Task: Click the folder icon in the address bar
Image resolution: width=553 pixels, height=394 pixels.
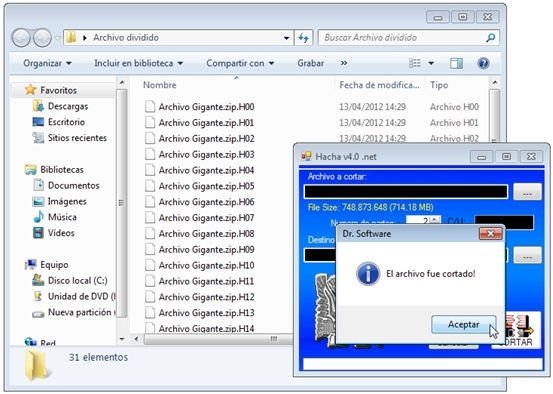Action: point(71,37)
